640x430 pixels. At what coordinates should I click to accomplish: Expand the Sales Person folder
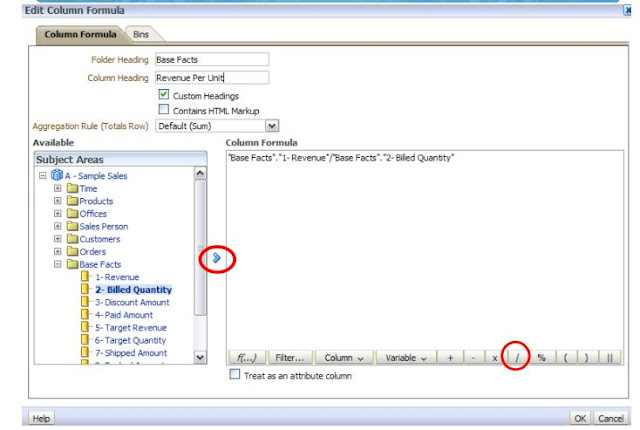(x=58, y=226)
